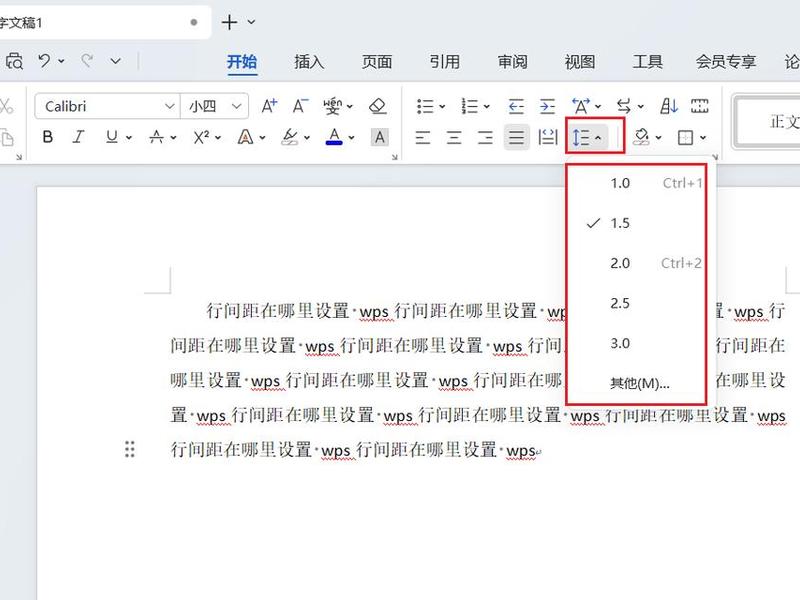Open text effects A icon
This screenshot has width=800, height=600.
pos(245,137)
